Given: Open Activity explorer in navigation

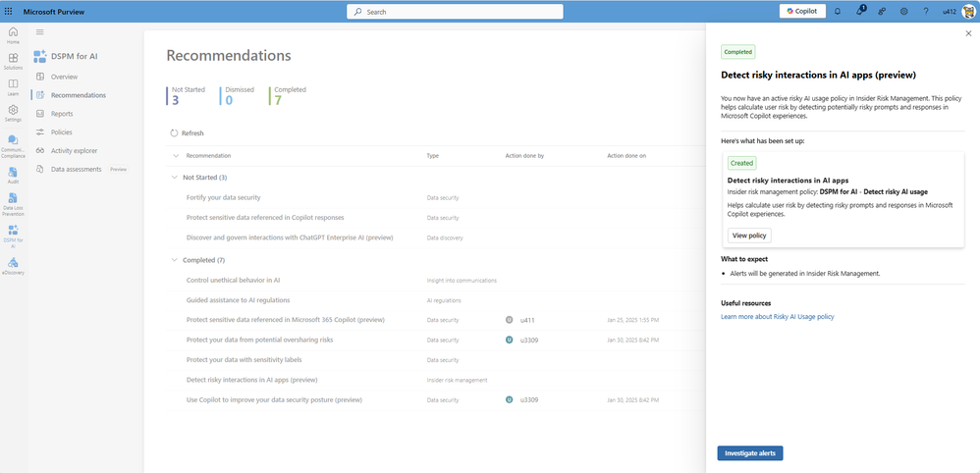Looking at the screenshot, I should click(74, 150).
